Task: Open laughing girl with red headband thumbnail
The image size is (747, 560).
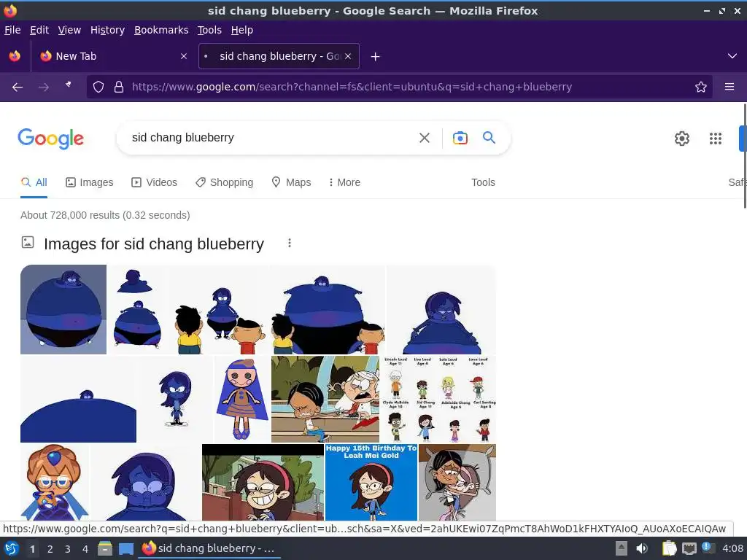Action: 263,483
